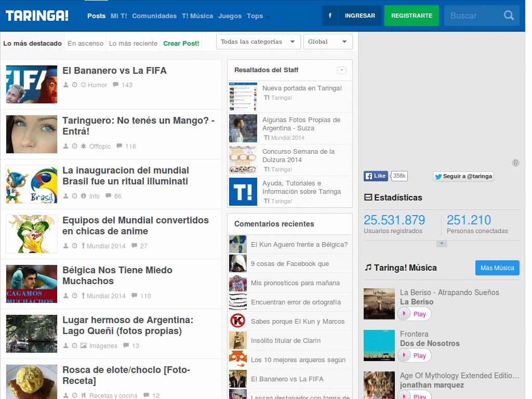Click the Humor category smiley icon
Screen dimensions: 532x399
pos(84,85)
